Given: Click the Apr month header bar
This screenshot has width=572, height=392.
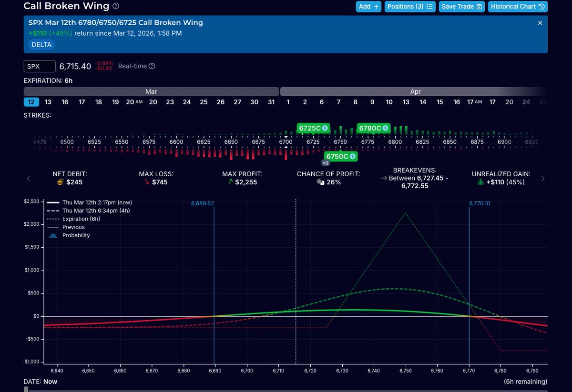Looking at the screenshot, I should tap(414, 91).
